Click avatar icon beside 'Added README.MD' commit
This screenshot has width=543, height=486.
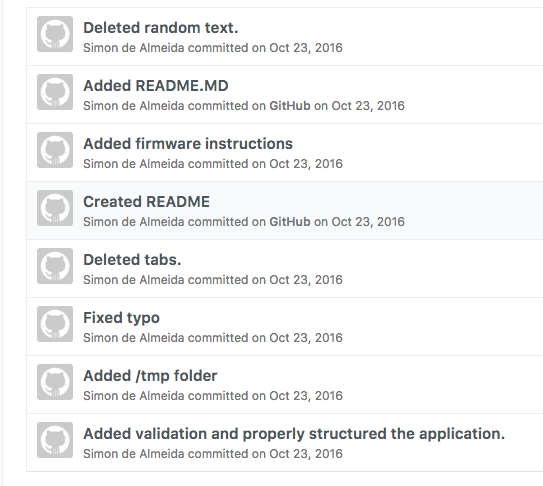55,92
